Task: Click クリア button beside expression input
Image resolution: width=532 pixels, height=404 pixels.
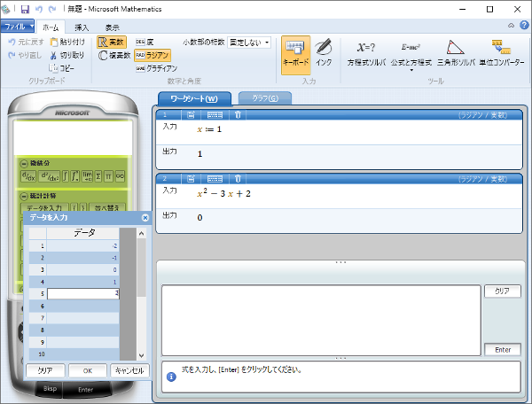Action: pos(502,291)
